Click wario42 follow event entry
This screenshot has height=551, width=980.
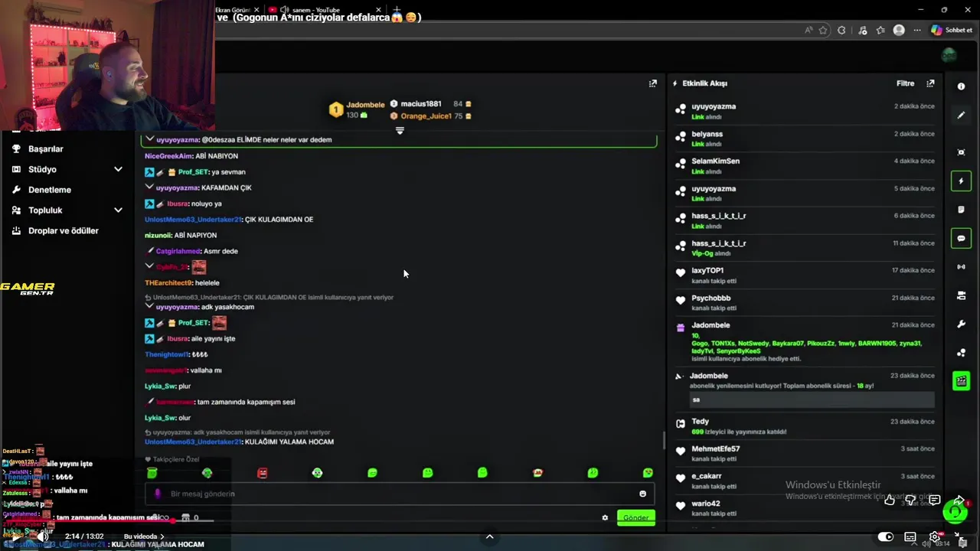coord(805,508)
